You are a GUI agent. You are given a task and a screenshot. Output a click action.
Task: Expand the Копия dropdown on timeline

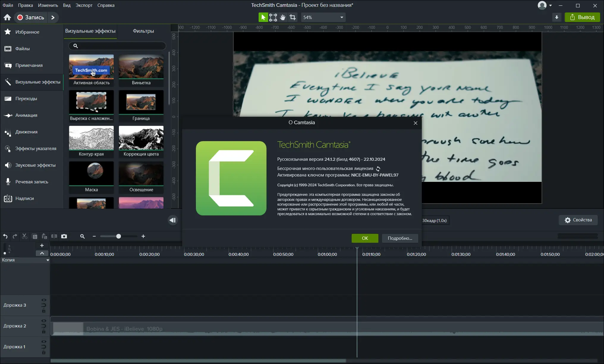pos(48,260)
